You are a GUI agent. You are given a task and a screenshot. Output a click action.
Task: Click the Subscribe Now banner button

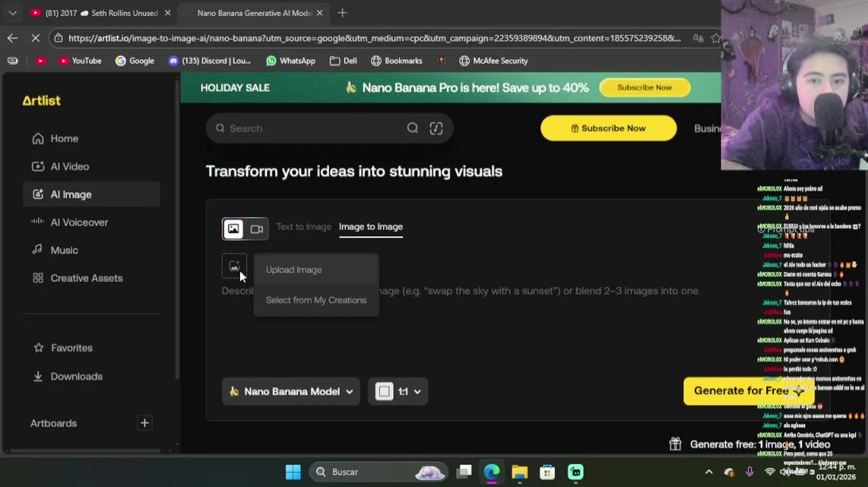tap(644, 87)
